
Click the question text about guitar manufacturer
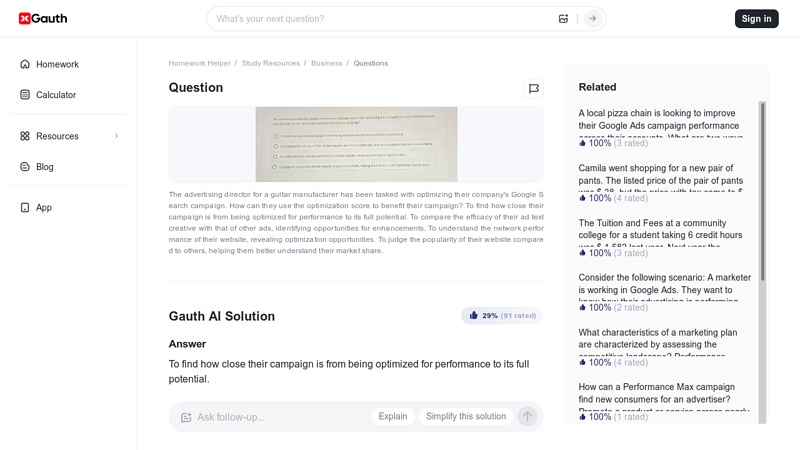[356, 222]
